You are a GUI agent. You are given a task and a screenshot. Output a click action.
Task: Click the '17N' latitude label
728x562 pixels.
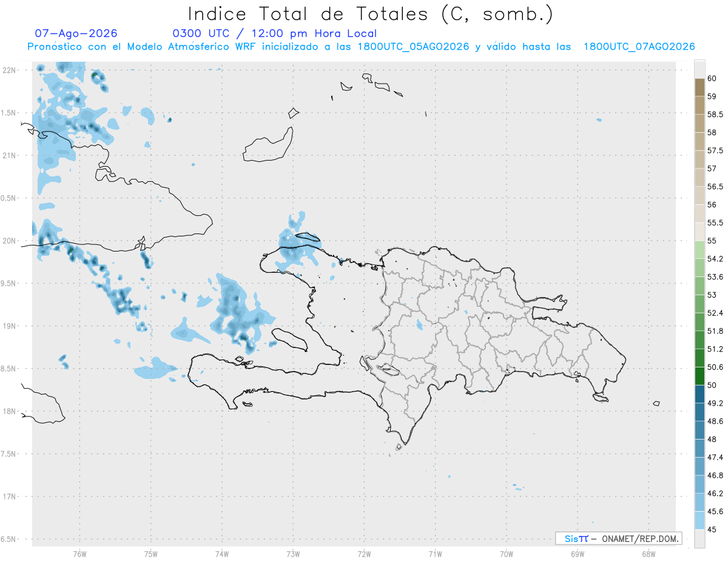[x=8, y=497]
